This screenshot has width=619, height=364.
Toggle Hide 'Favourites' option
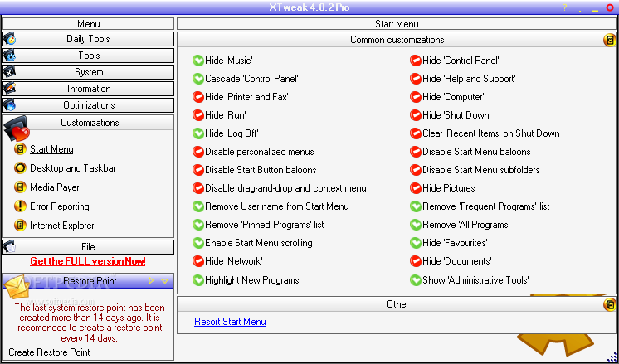point(416,243)
